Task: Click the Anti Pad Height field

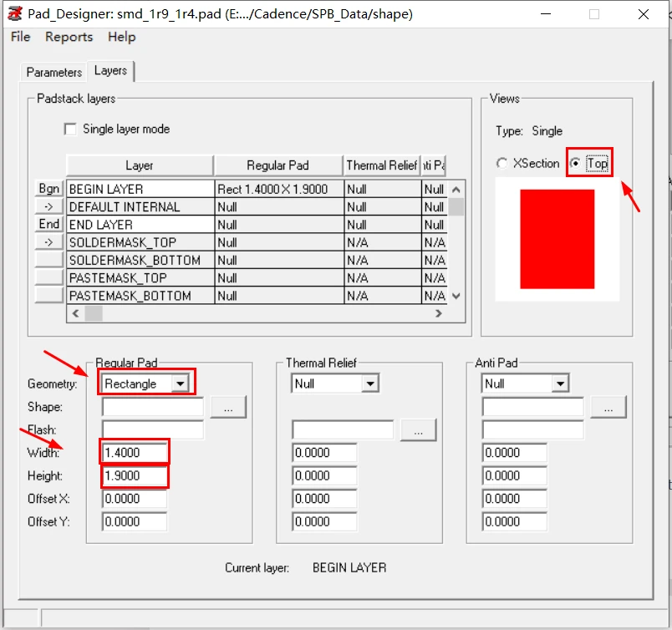Action: (x=515, y=475)
